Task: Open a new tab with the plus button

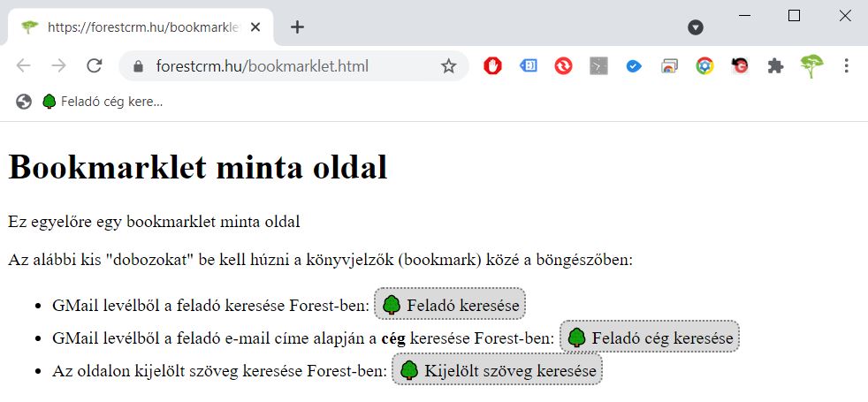Action: pos(297,27)
